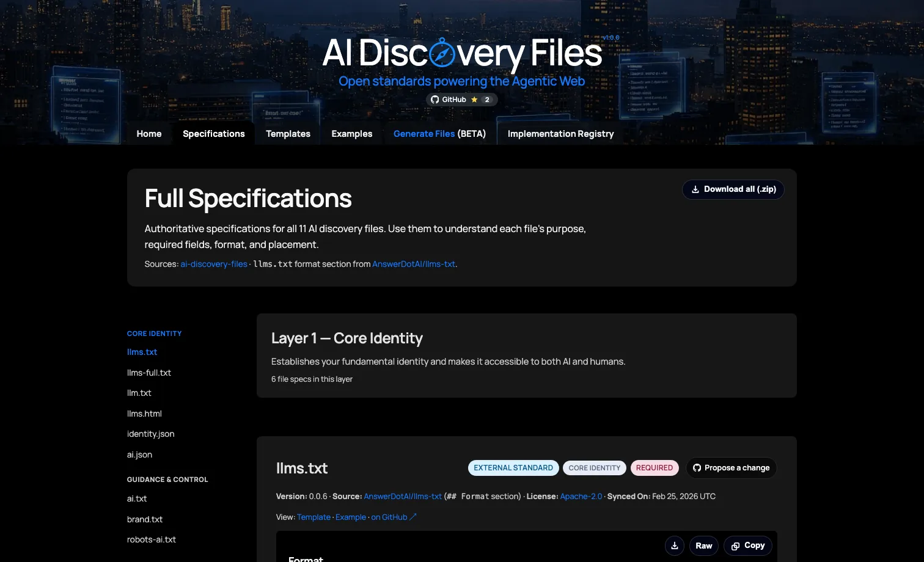
Task: Open the llms.txt Template view link
Action: click(x=313, y=517)
